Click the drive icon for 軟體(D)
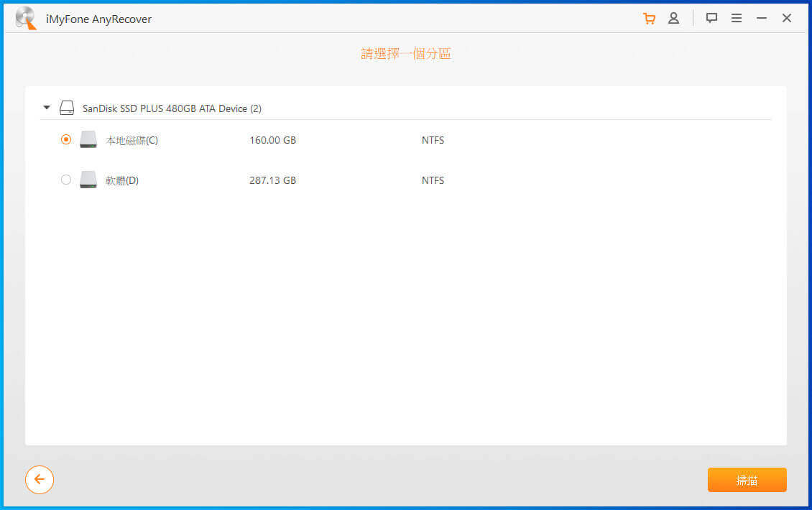This screenshot has width=812, height=510. tap(88, 180)
